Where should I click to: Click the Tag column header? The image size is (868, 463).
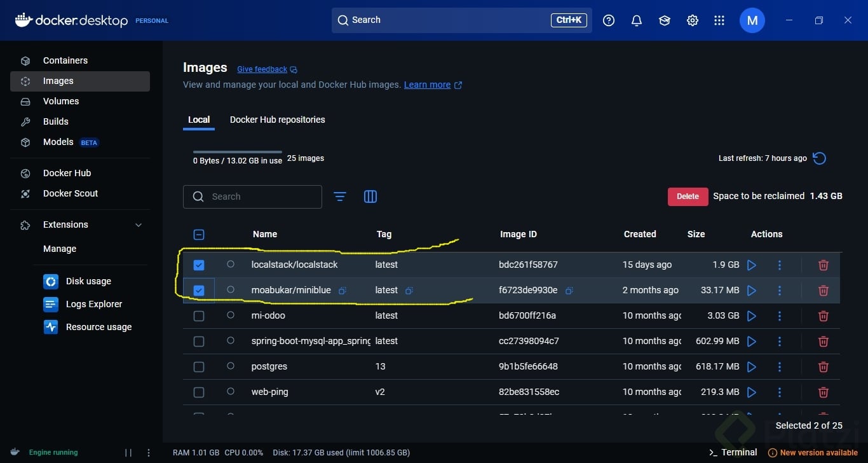pos(384,234)
